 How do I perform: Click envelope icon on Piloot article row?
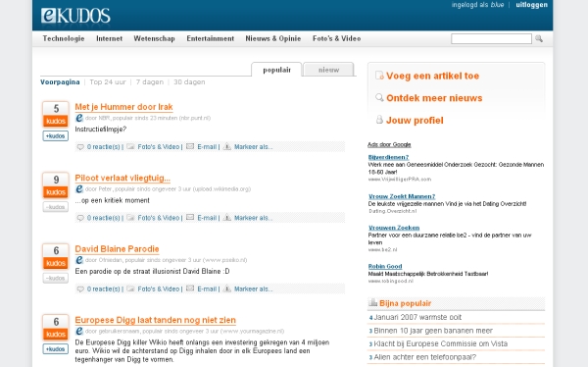(190, 218)
